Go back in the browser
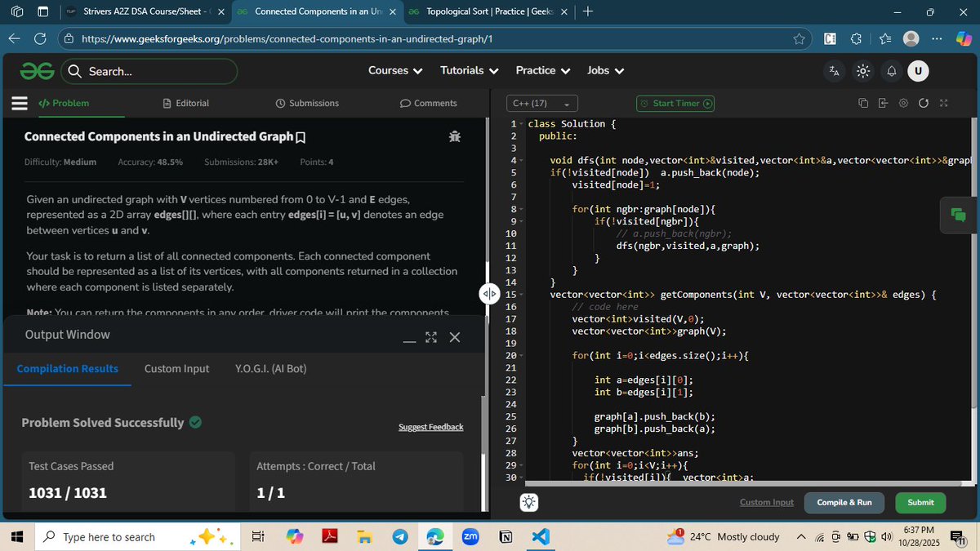 pyautogui.click(x=14, y=38)
